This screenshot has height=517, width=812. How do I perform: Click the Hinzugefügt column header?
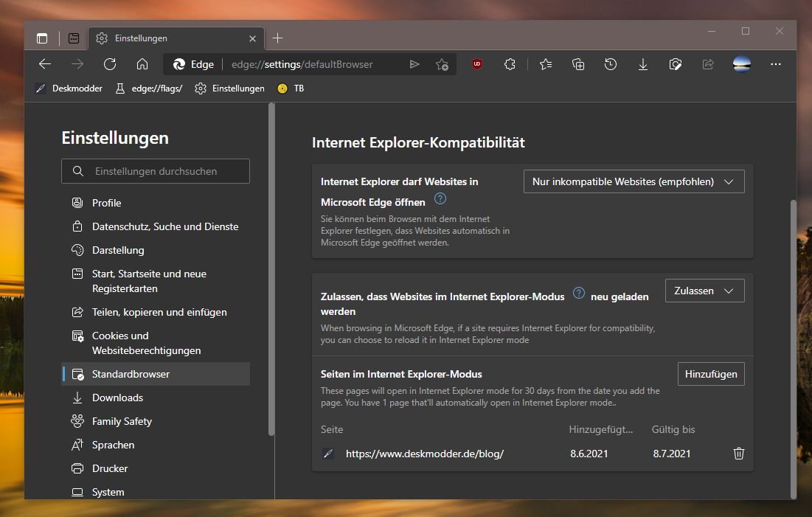pos(601,429)
